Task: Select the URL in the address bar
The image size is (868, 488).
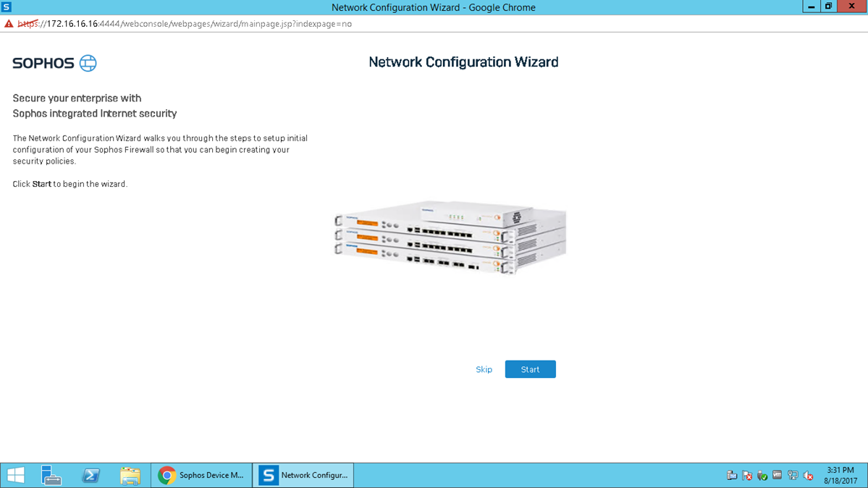Action: pyautogui.click(x=185, y=24)
